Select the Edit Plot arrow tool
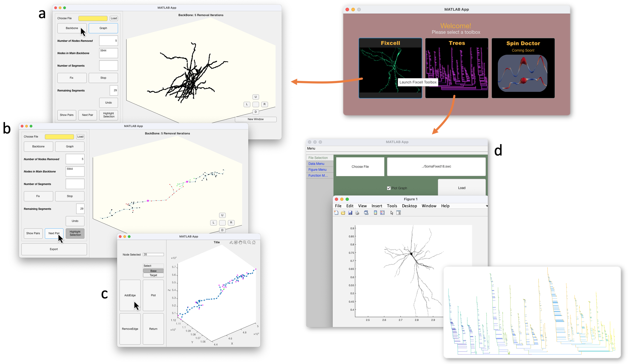This screenshot has height=364, width=628. tap(392, 213)
